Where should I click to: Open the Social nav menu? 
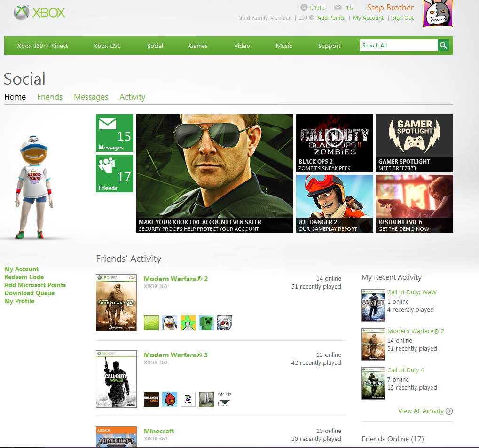tap(155, 46)
